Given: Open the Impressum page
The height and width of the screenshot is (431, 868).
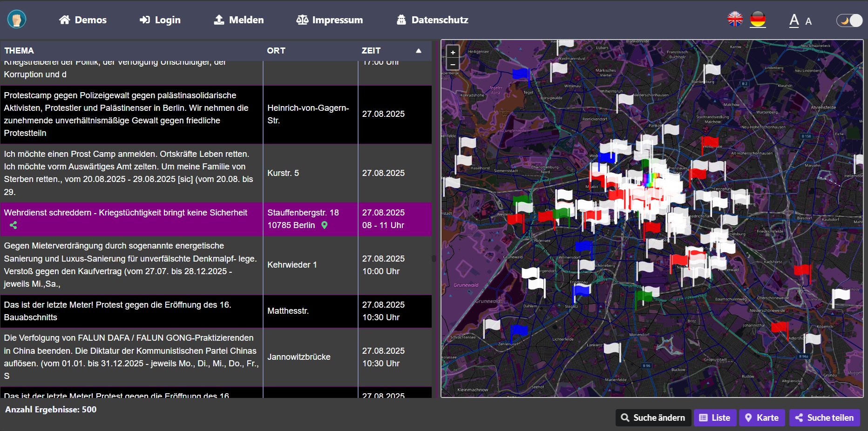Looking at the screenshot, I should [x=329, y=20].
